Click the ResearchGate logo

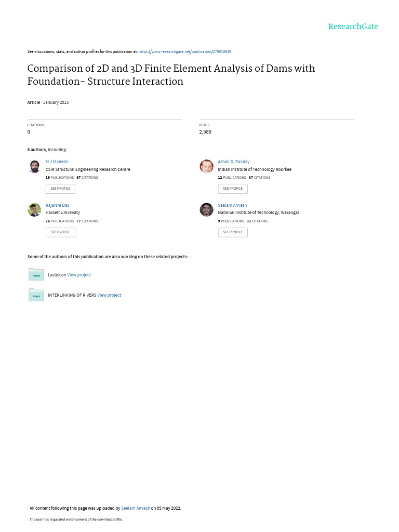353,26
